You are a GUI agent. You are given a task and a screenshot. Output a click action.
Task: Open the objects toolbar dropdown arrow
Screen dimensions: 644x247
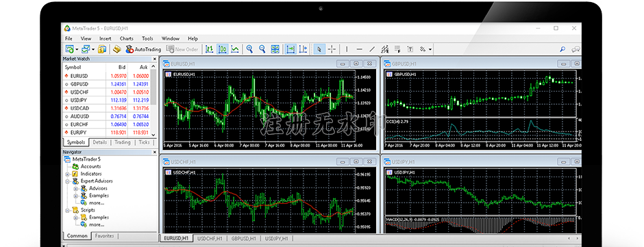point(430,50)
